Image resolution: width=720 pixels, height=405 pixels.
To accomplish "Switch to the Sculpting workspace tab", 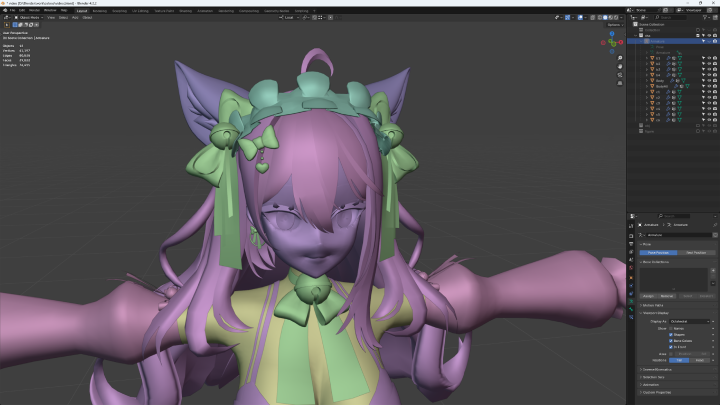I will click(121, 10).
